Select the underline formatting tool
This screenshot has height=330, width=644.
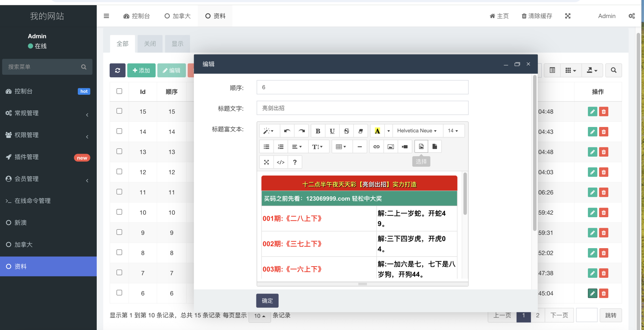click(332, 131)
